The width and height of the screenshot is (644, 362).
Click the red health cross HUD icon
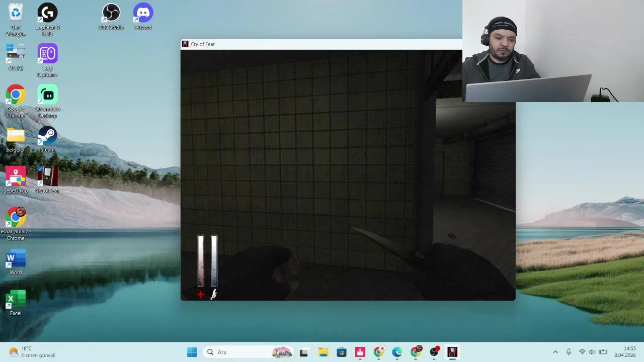coord(201,295)
